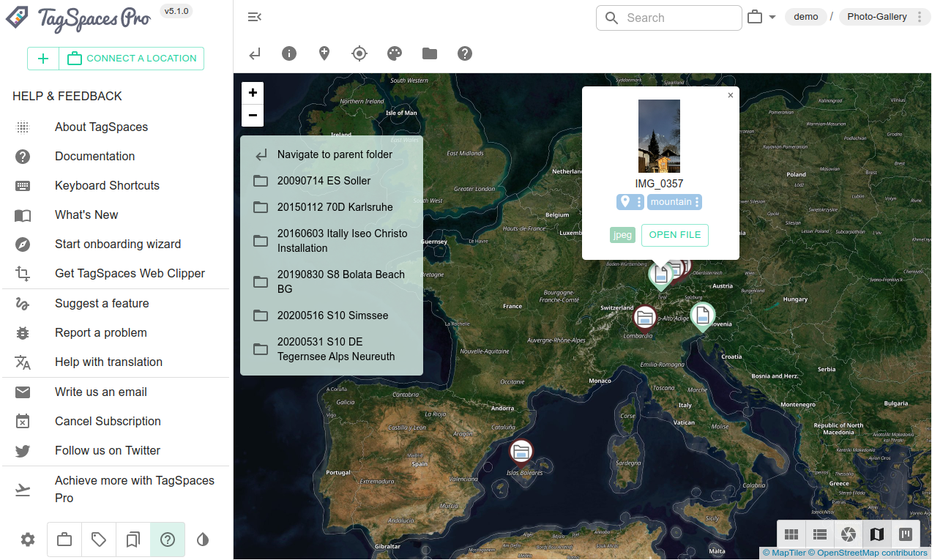Toggle folder list toolbar icon
This screenshot has height=560, width=932.
coord(430,53)
